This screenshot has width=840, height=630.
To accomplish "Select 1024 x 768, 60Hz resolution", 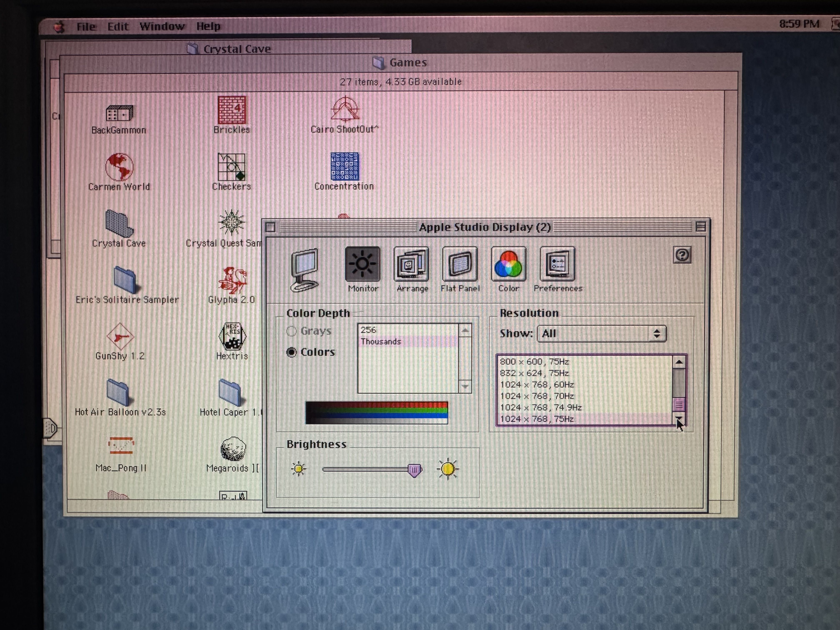I will point(537,385).
